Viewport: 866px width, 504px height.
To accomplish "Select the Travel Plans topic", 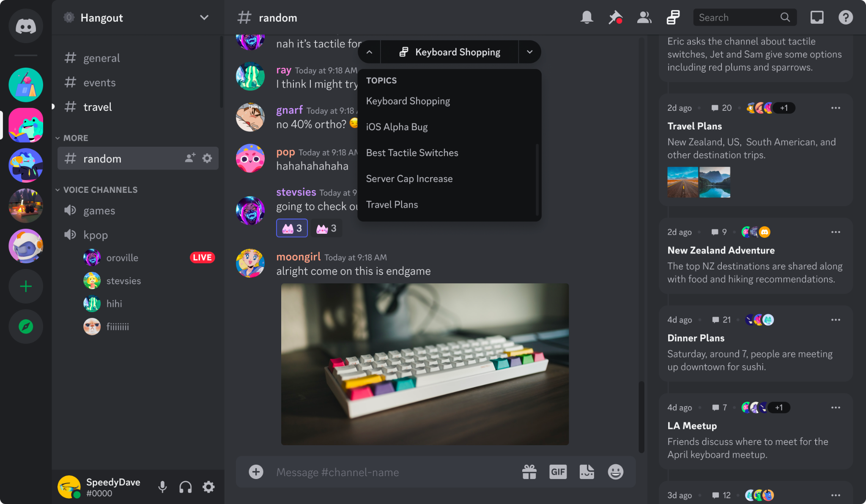I will (392, 205).
